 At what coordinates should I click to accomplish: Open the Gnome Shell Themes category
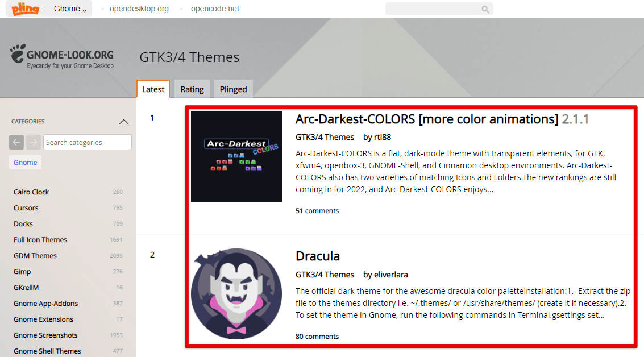coord(47,351)
